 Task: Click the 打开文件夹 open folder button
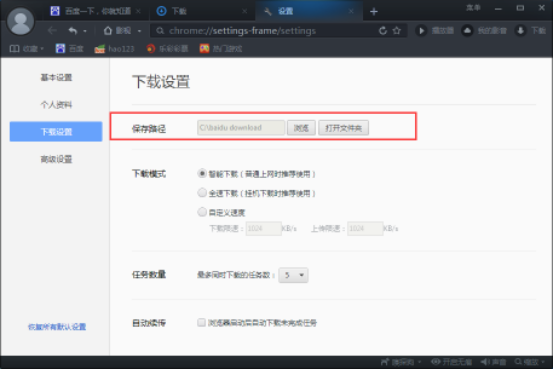(x=344, y=128)
